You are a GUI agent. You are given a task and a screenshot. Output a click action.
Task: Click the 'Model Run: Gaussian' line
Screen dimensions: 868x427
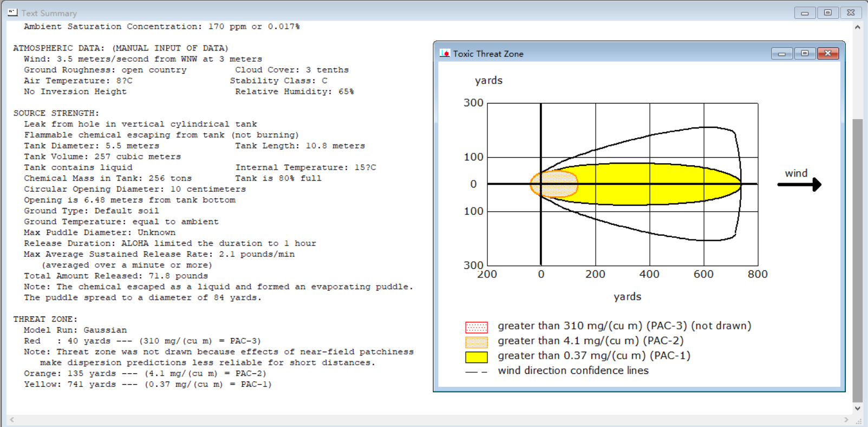(x=75, y=330)
